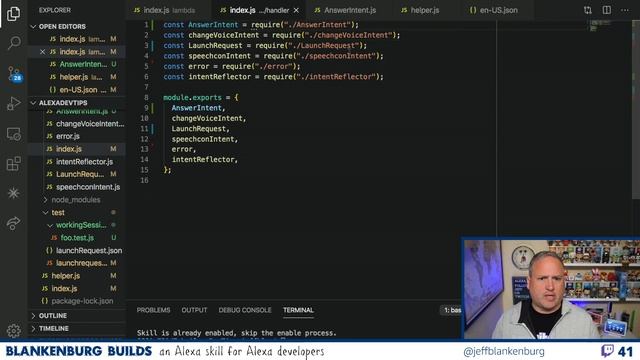Click the @jeffblankenburg handle in banner
The height and width of the screenshot is (360, 640).
pos(504,351)
